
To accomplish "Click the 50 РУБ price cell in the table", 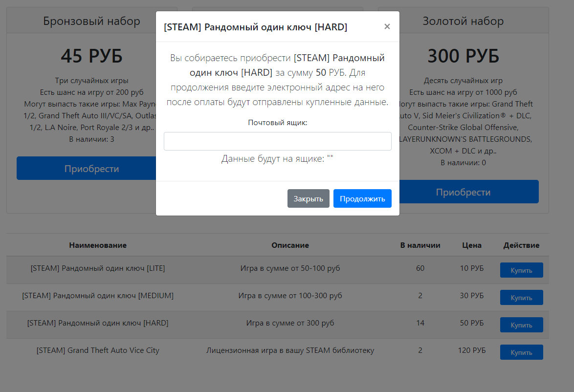I will click(x=471, y=323).
